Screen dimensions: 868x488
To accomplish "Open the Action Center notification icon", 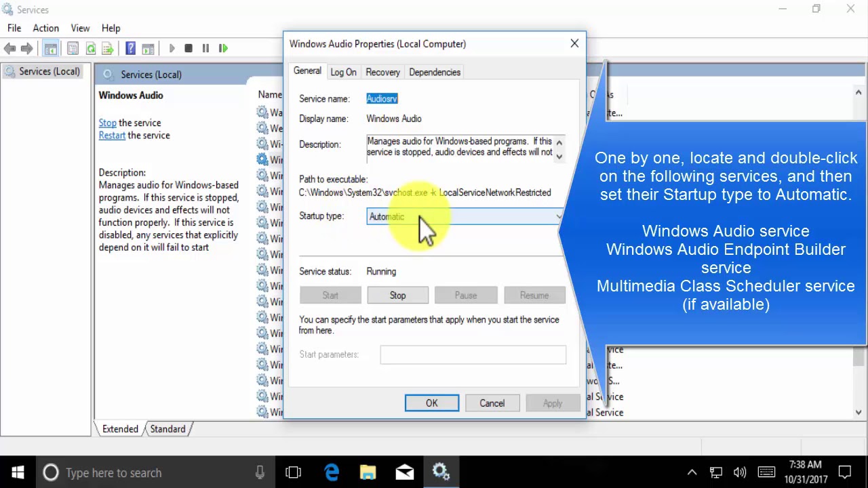I will tap(845, 472).
